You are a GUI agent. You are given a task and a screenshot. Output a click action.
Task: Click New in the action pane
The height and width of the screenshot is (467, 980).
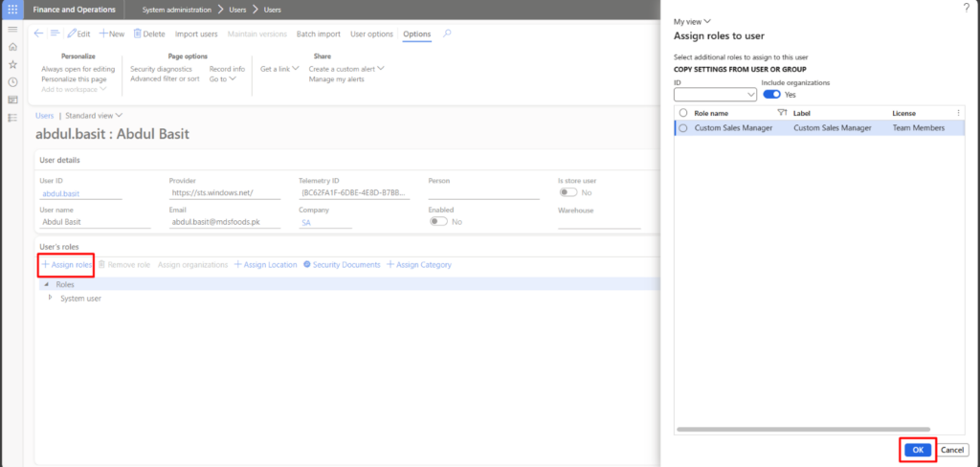click(x=112, y=33)
